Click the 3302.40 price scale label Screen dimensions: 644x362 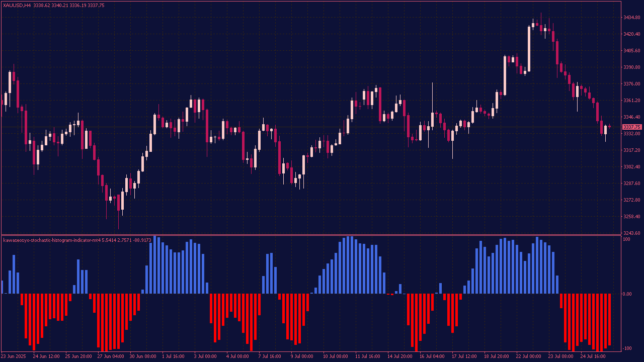(x=631, y=167)
